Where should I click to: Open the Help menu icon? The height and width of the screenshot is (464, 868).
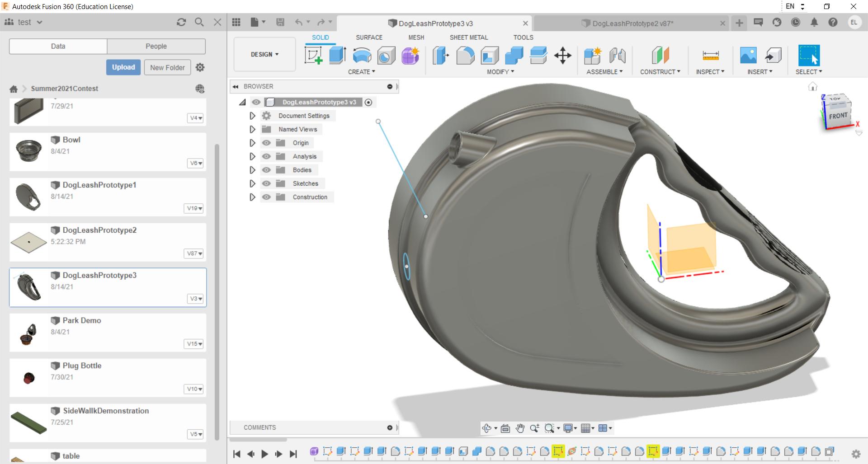pos(833,22)
